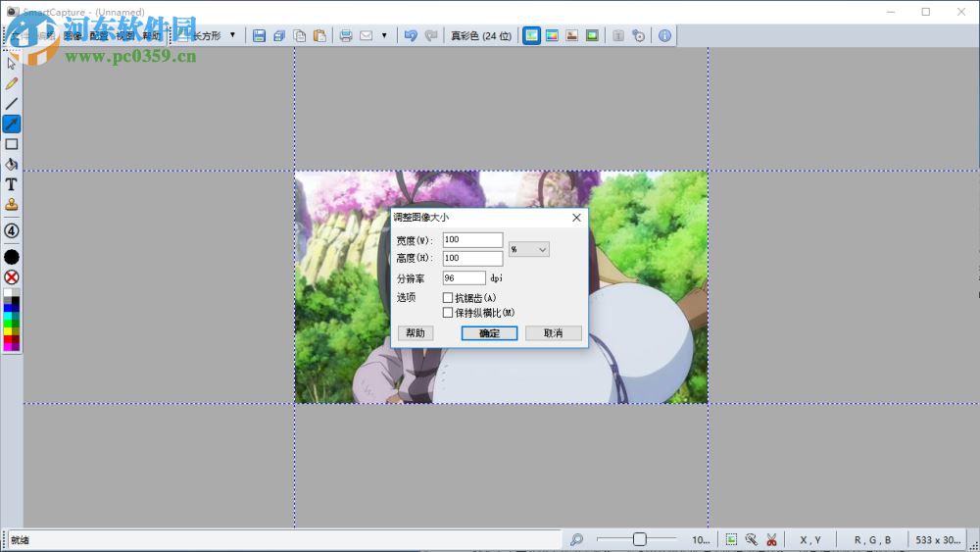Click the zoom slider handle

point(639,539)
